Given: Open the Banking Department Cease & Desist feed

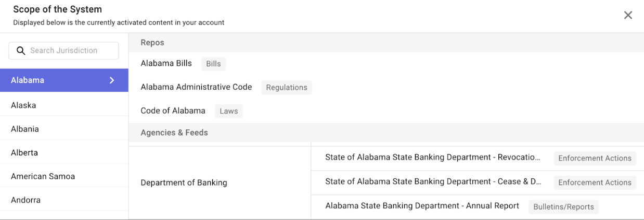Looking at the screenshot, I should tap(433, 181).
